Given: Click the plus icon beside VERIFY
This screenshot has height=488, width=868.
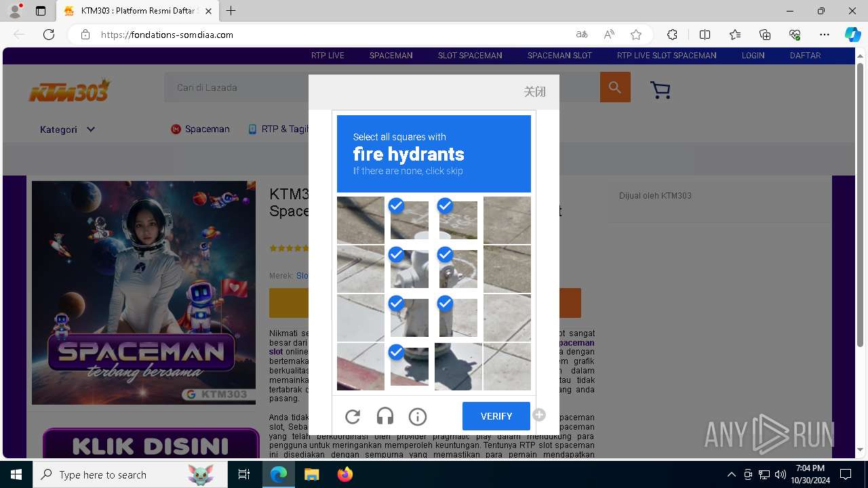Looking at the screenshot, I should (x=539, y=415).
